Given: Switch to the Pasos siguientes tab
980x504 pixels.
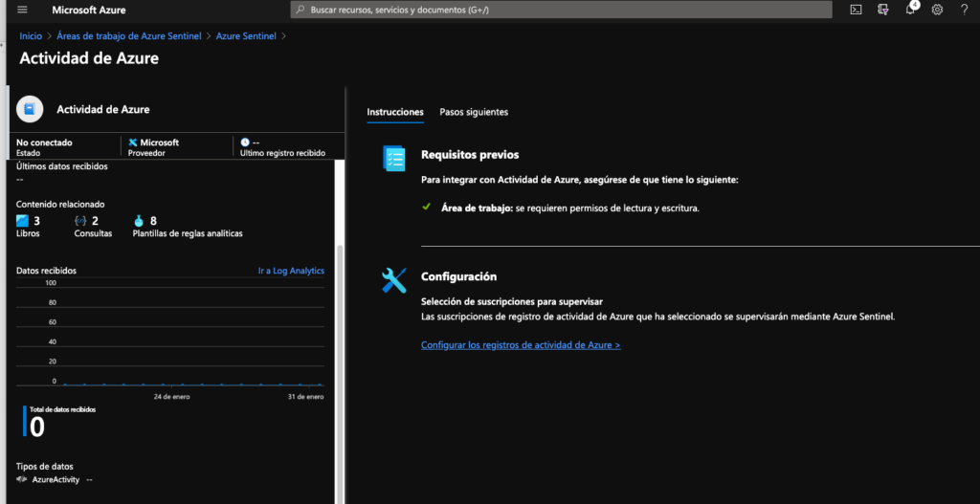Looking at the screenshot, I should coord(474,112).
